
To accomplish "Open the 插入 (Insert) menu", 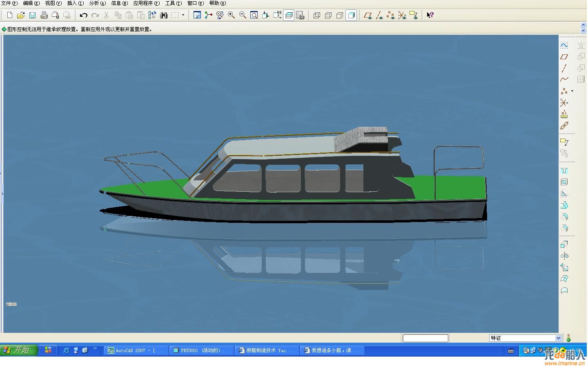I will 76,3.
